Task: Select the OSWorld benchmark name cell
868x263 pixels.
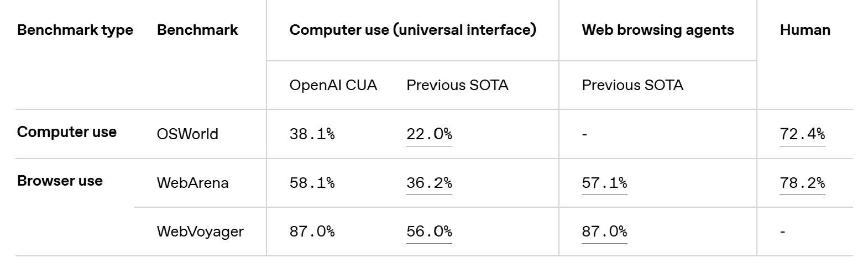Action: [187, 134]
